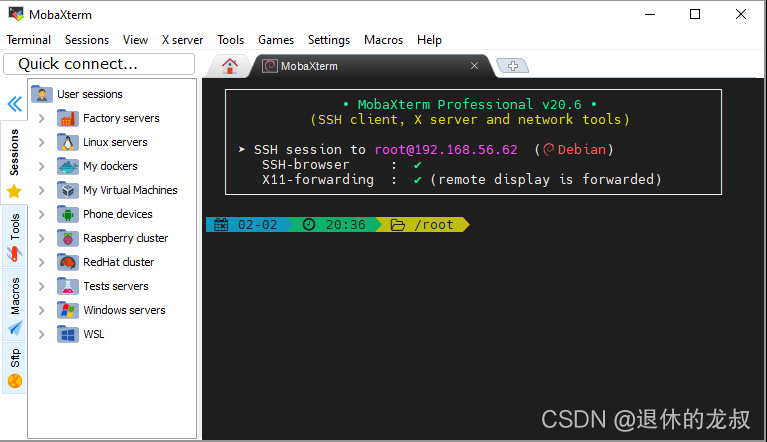Click the Macros paper plane icon
Viewport: 767px width, 442px height.
(x=15, y=328)
